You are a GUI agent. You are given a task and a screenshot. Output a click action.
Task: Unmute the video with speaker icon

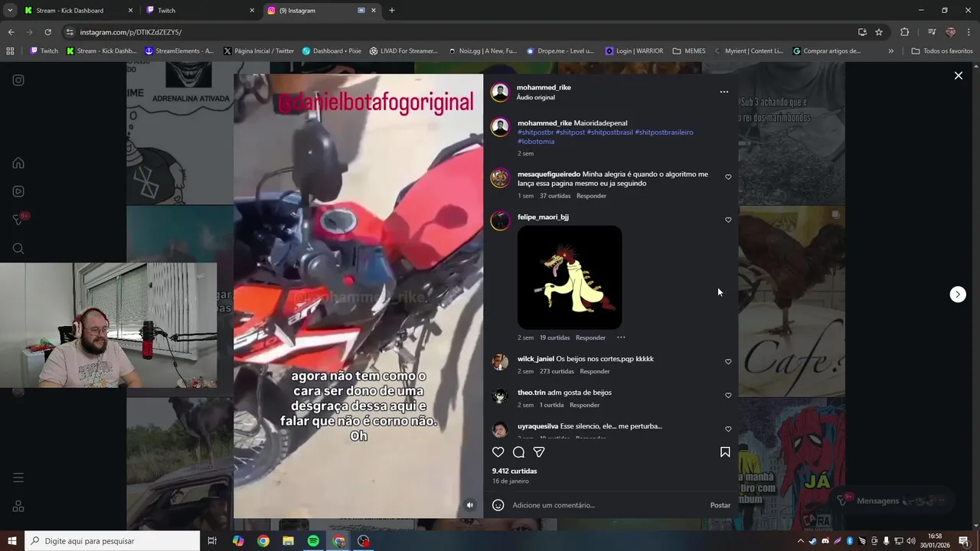[x=470, y=505]
